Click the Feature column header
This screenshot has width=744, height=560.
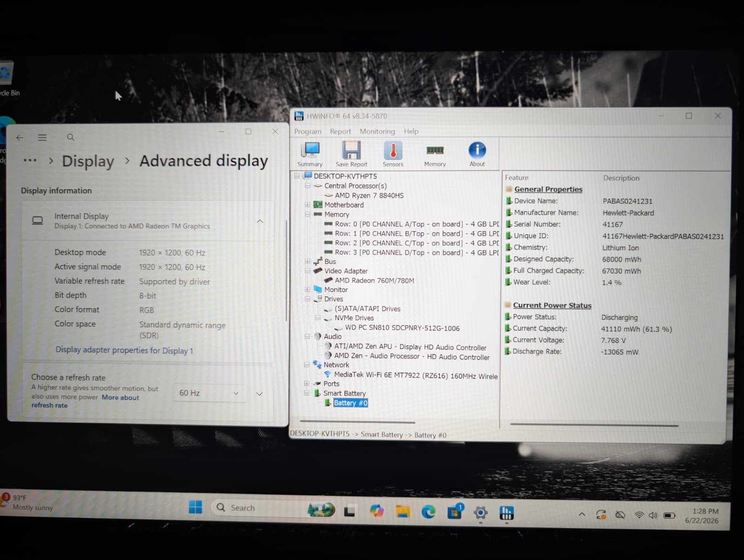click(x=517, y=178)
